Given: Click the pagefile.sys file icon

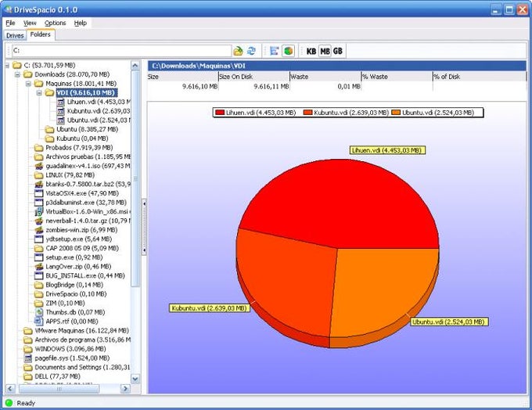Looking at the screenshot, I should coord(28,358).
